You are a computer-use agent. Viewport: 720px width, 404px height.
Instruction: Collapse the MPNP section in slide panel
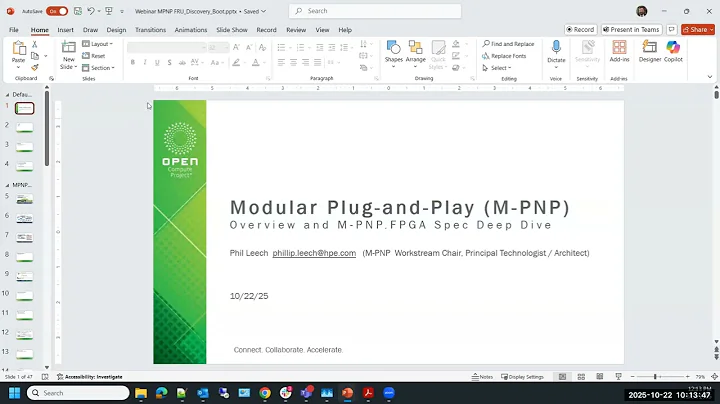tap(7, 185)
